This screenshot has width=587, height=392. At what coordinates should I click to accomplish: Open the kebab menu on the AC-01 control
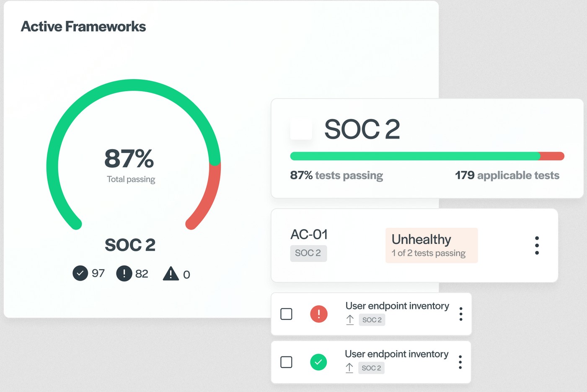click(537, 245)
